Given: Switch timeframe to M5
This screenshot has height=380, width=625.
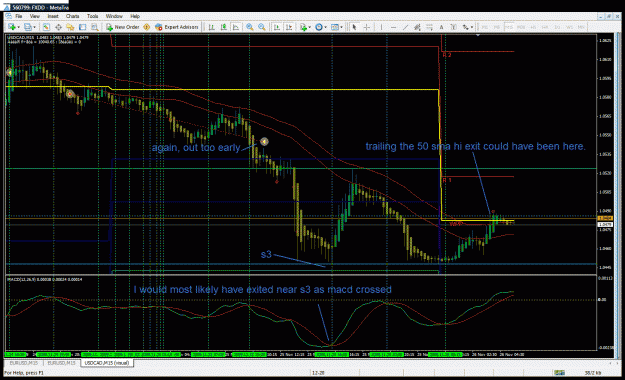Looking at the screenshot, I should (x=497, y=27).
